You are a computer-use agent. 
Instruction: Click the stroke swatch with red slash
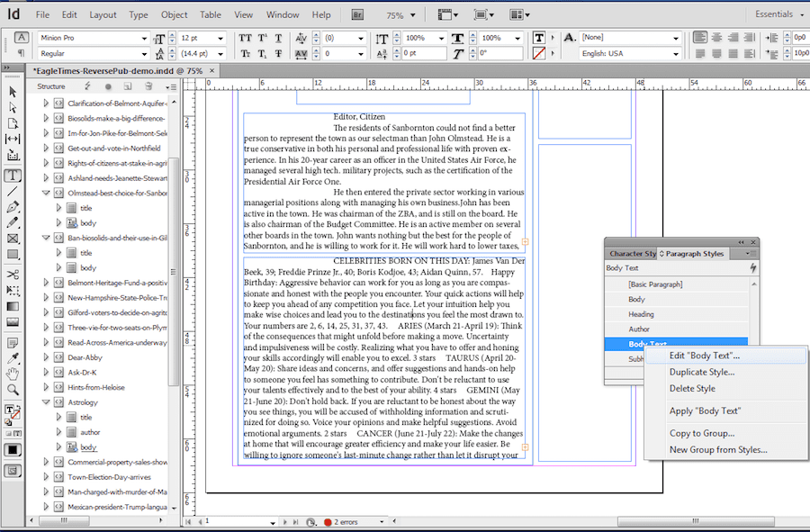pos(539,53)
